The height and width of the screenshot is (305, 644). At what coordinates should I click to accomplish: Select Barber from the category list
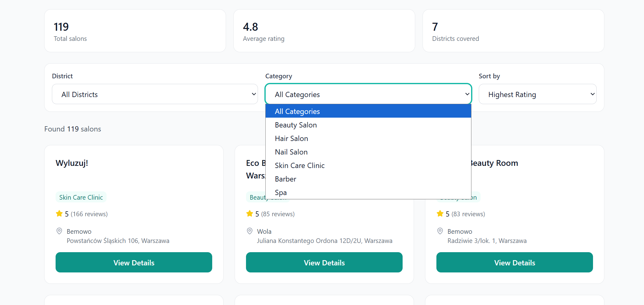368,179
